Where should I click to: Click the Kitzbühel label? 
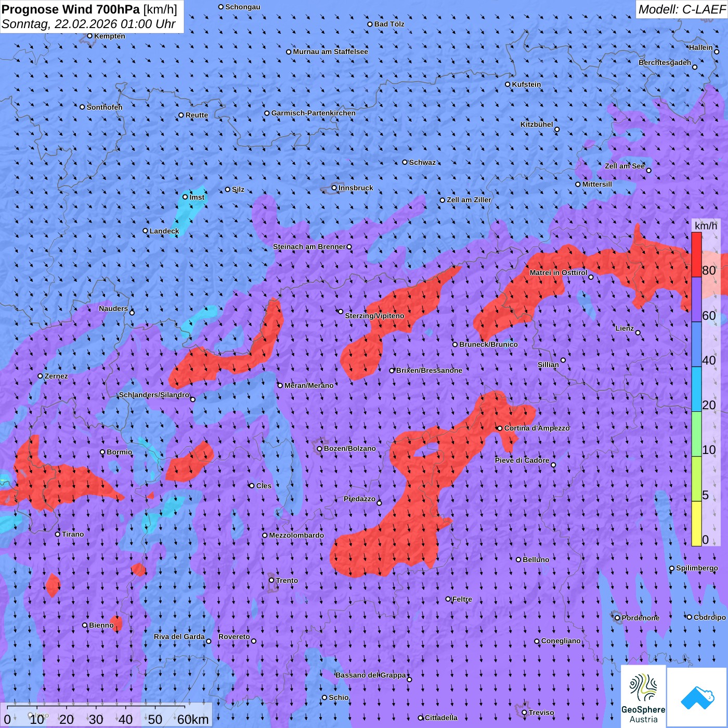(537, 124)
